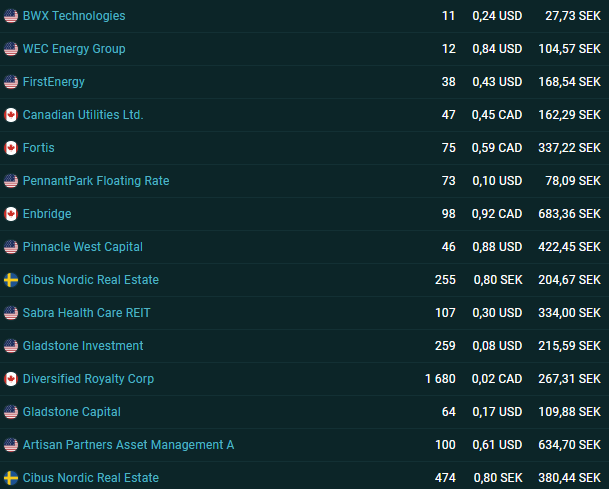The height and width of the screenshot is (489, 609).
Task: Click Canadian flag icon beside Fortis
Action: tap(11, 148)
